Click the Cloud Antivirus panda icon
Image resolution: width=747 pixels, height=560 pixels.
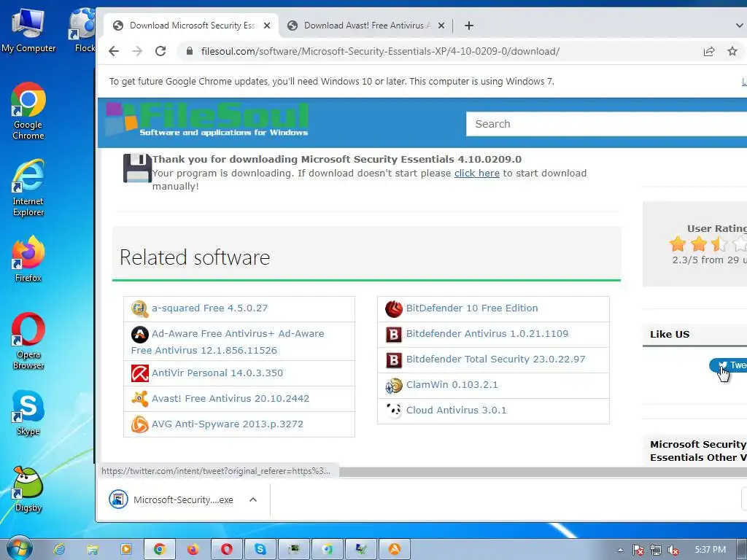[x=394, y=411]
